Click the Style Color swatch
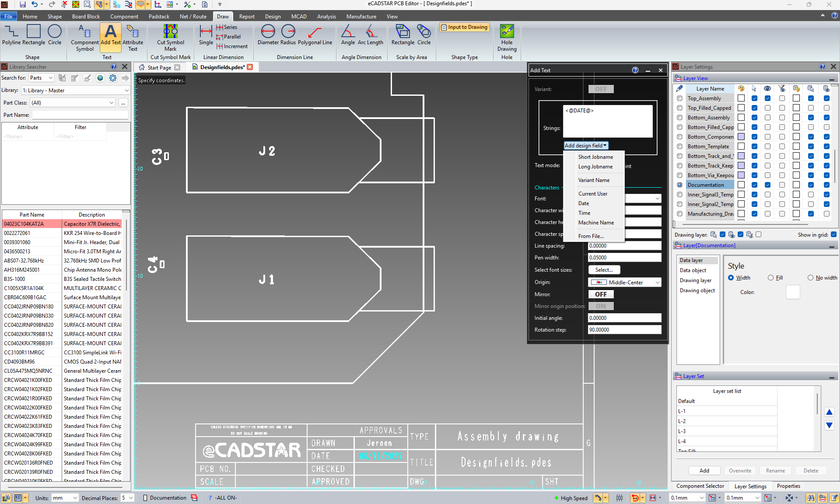This screenshot has height=504, width=840. point(793,292)
